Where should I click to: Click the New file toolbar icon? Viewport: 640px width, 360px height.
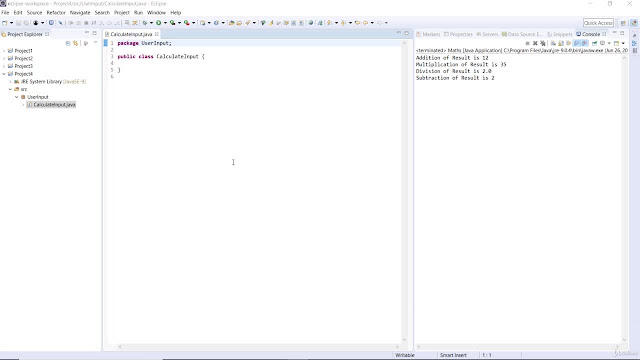coord(5,23)
